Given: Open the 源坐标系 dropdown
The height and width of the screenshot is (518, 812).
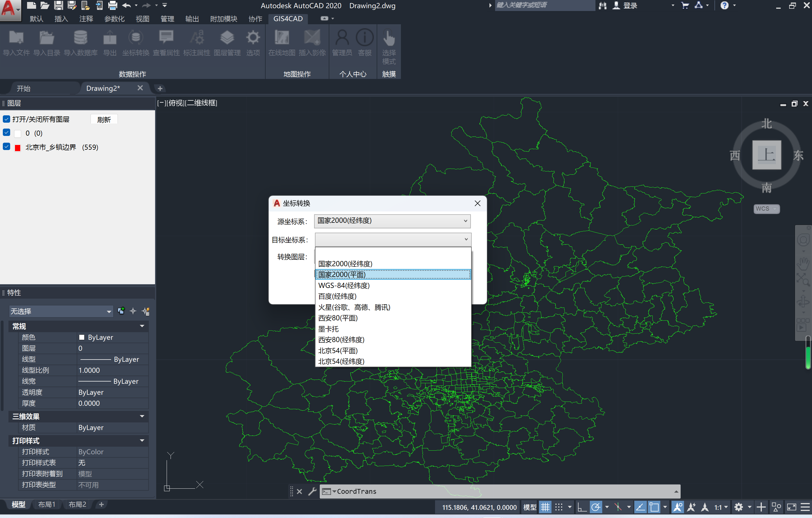Looking at the screenshot, I should (392, 221).
